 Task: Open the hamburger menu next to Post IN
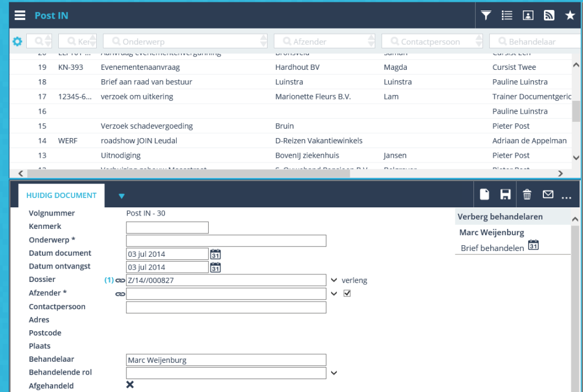[20, 15]
